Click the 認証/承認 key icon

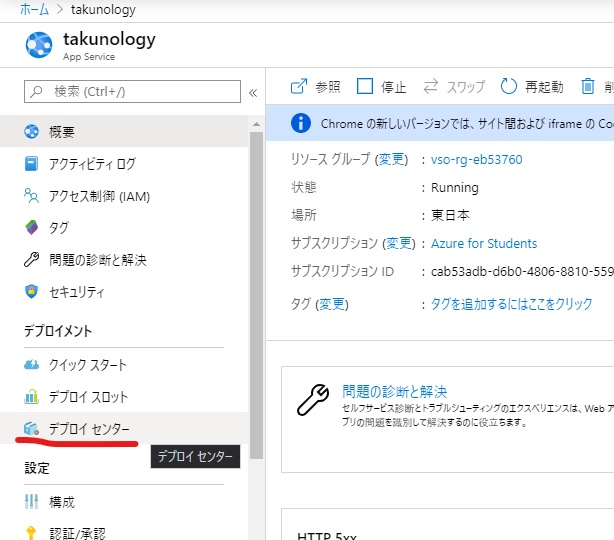(x=31, y=533)
